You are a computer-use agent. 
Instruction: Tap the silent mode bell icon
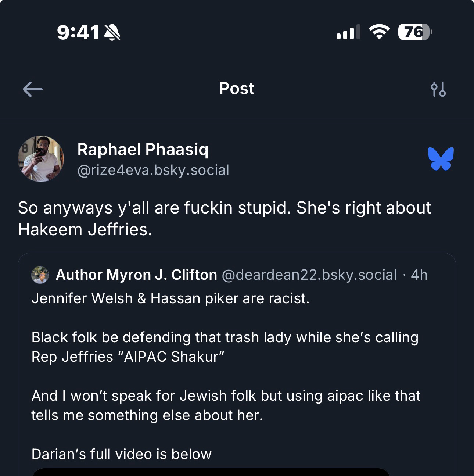click(x=112, y=33)
